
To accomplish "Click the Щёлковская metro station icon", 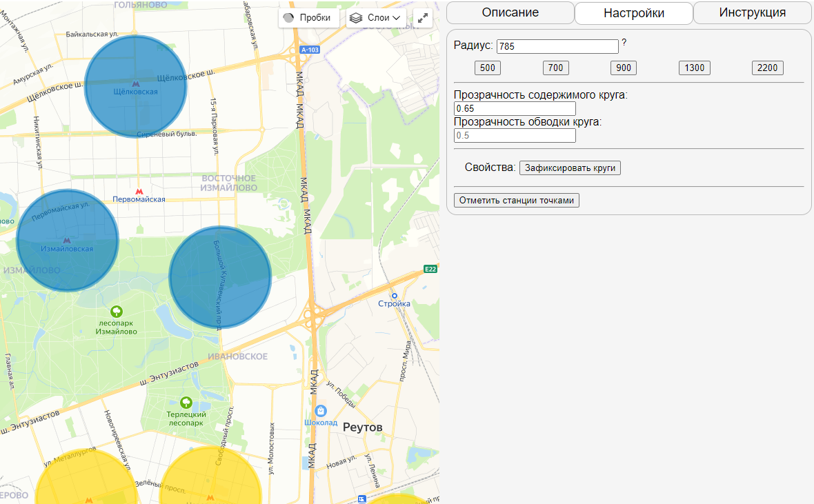I will pyautogui.click(x=136, y=84).
